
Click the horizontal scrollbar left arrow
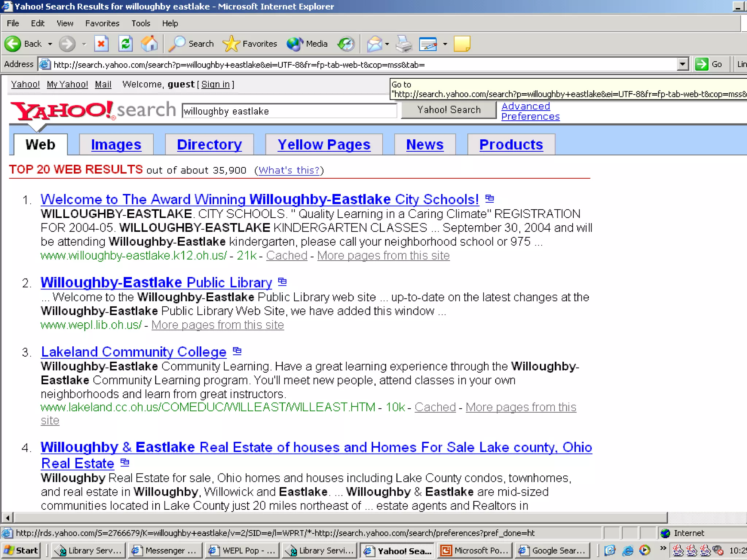pyautogui.click(x=8, y=517)
